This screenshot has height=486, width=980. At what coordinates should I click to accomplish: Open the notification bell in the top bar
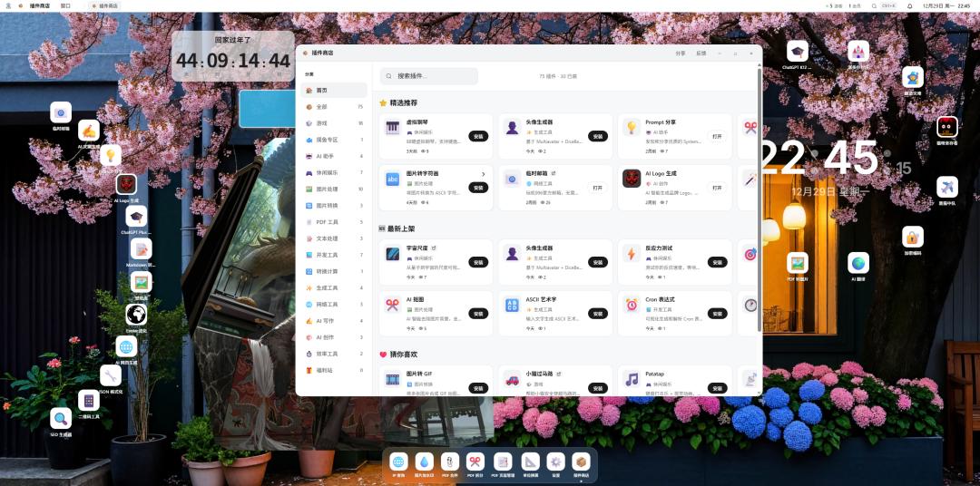[x=910, y=5]
